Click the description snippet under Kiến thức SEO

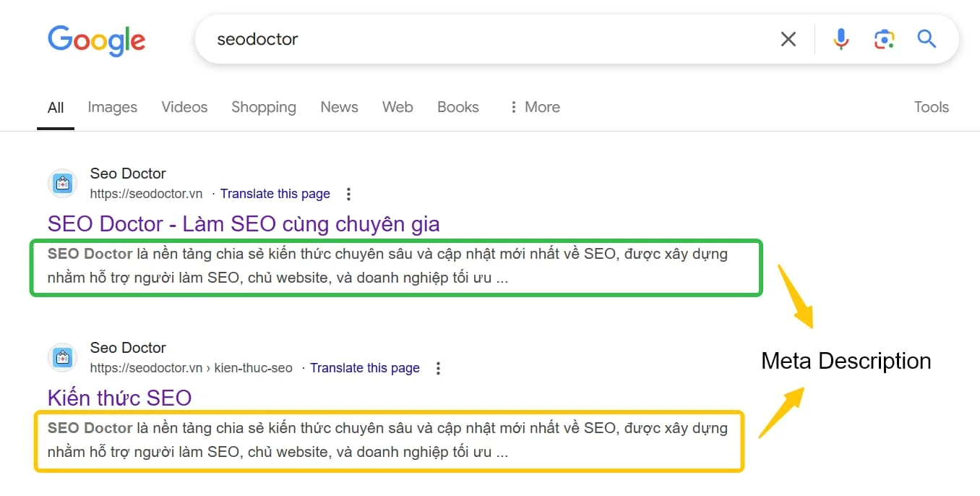click(387, 440)
